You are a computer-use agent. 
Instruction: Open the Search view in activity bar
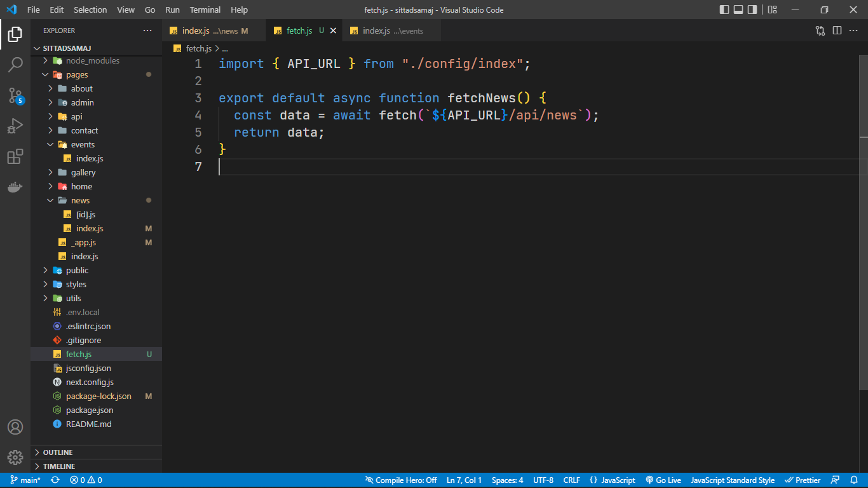15,65
